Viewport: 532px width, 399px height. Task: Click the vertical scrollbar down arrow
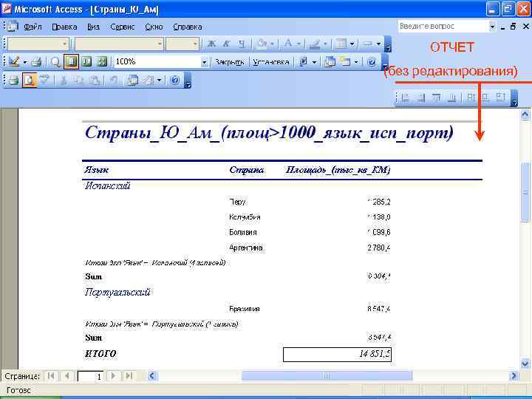click(525, 364)
